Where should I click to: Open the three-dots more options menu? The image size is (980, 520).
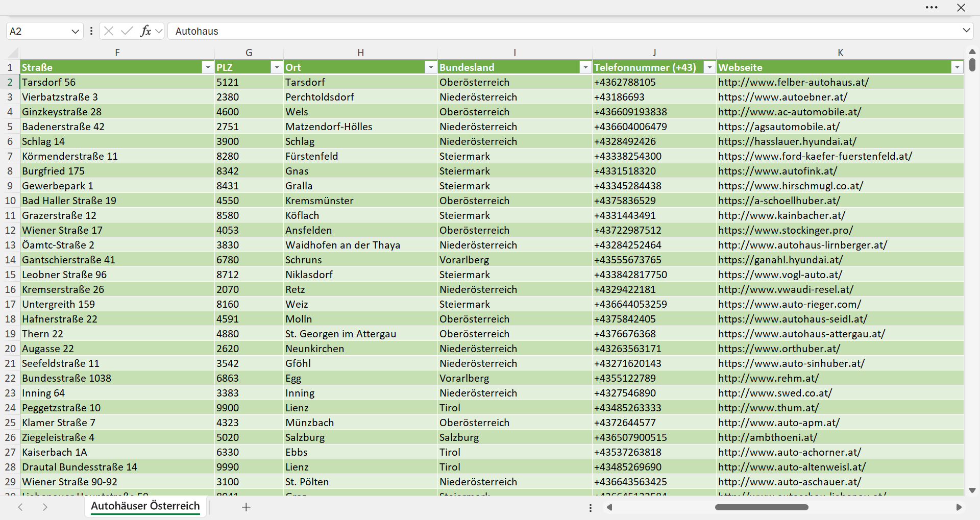(932, 8)
